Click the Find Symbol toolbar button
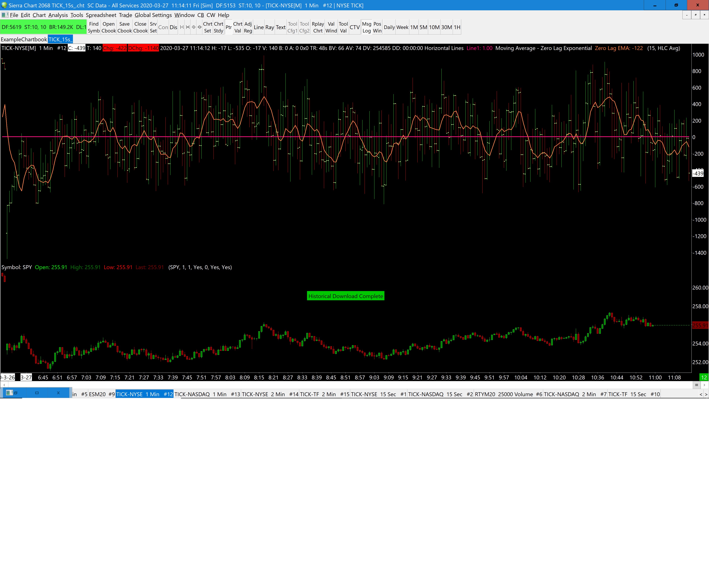This screenshot has width=709, height=588. [94, 27]
